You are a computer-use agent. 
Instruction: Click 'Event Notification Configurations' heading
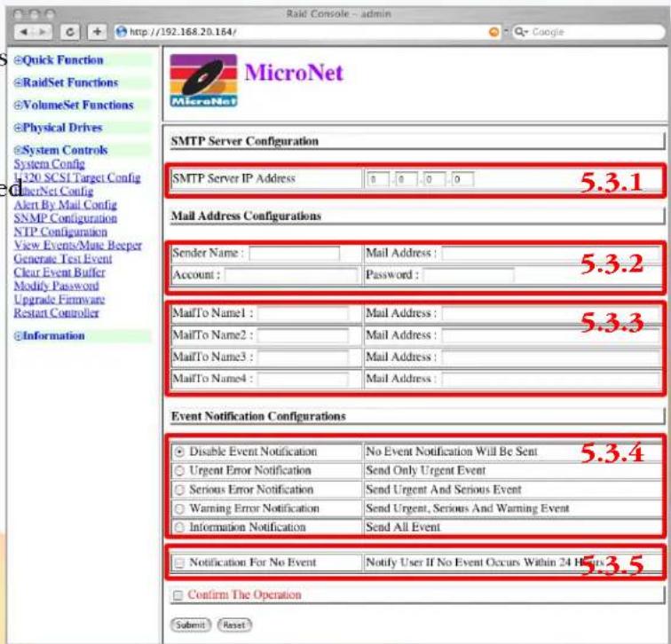tap(258, 417)
